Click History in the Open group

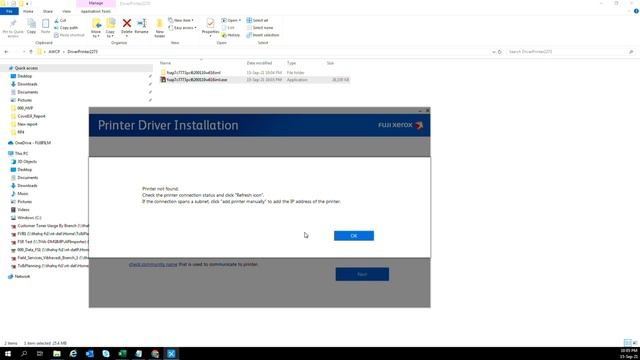point(231,35)
